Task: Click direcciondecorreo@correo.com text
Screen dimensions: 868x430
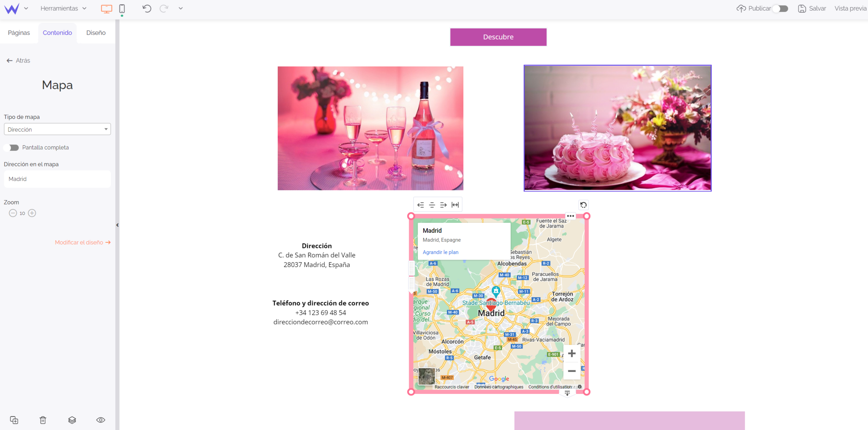Action: 321,322
